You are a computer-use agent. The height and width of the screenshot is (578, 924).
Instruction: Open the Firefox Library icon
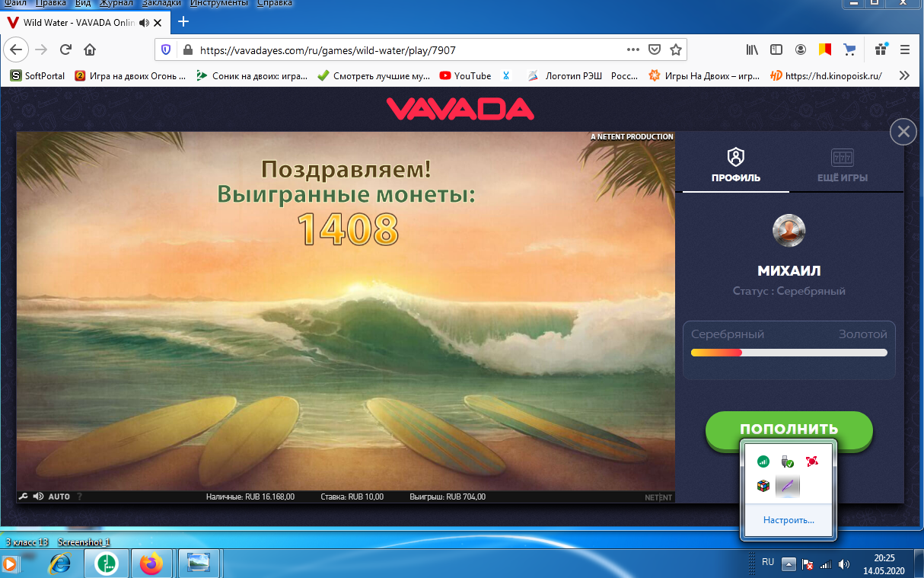[752, 50]
